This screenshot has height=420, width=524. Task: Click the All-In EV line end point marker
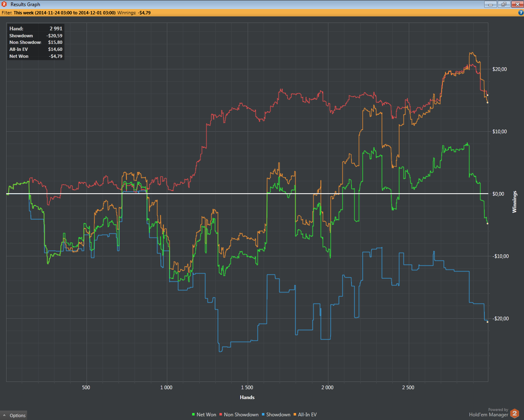coord(488,103)
